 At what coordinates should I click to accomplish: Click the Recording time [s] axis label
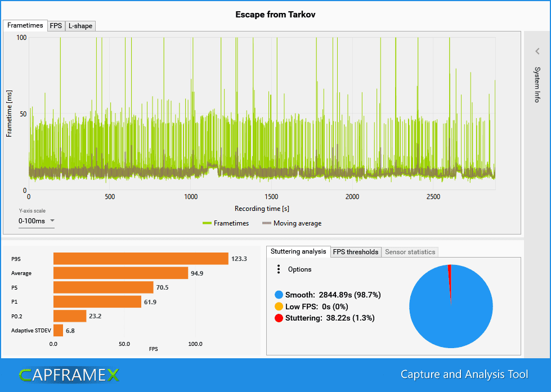(x=262, y=209)
